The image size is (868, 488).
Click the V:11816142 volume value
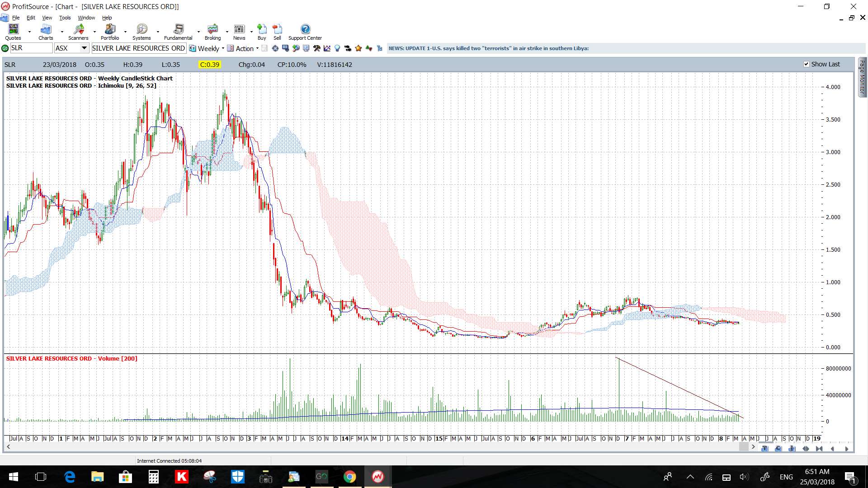pos(335,65)
